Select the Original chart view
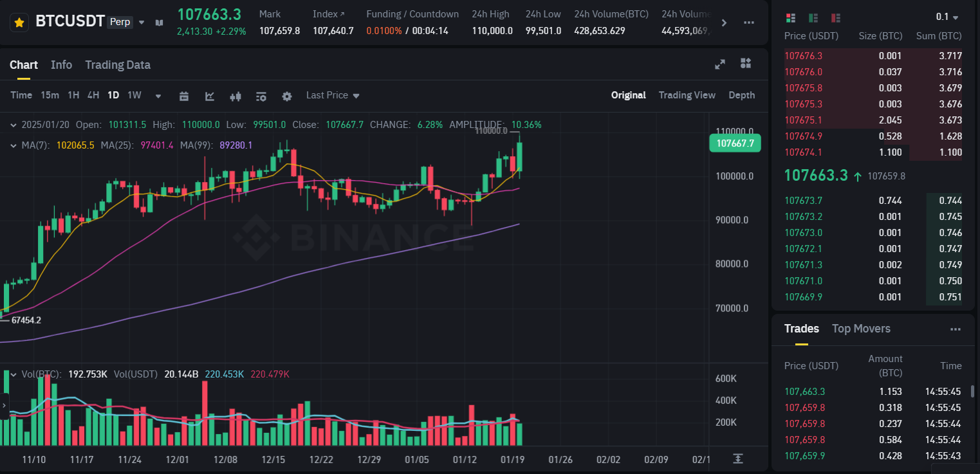Screen dimensions: 980x474 [x=628, y=95]
